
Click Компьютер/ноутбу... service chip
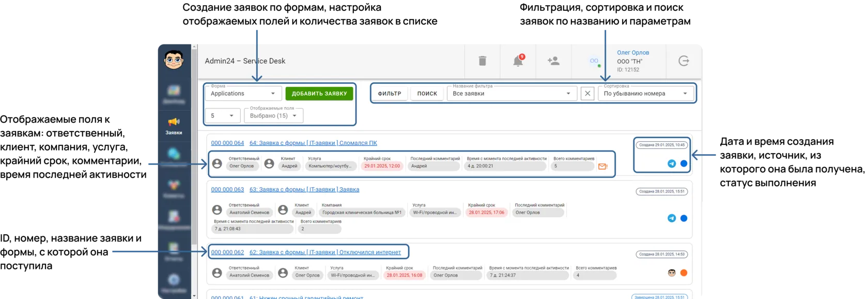pos(330,166)
